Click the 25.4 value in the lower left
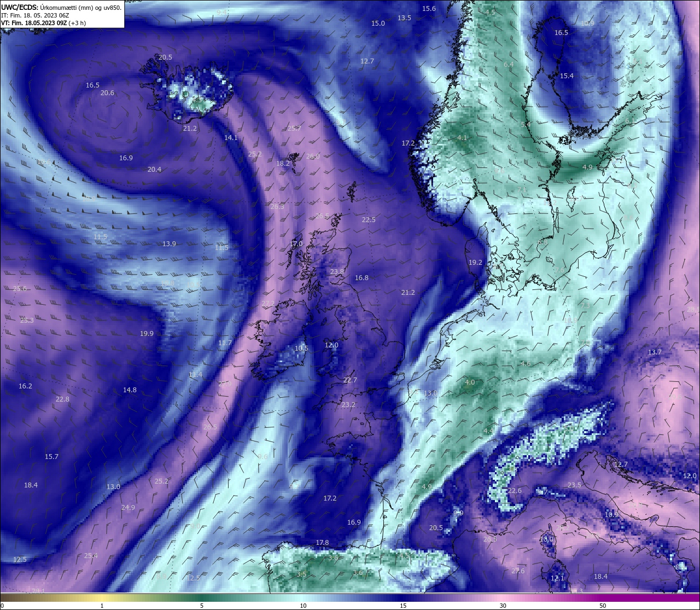The image size is (700, 610). point(91,556)
